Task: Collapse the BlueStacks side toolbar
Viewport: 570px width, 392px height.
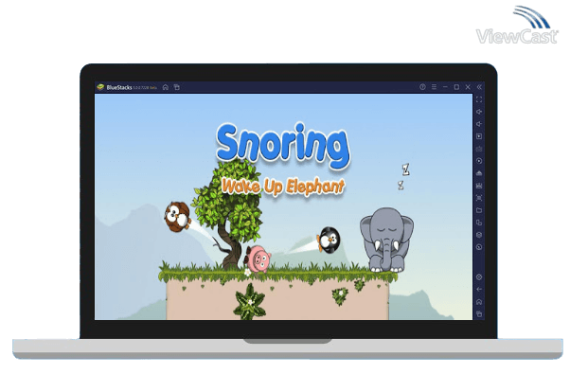Action: [479, 87]
